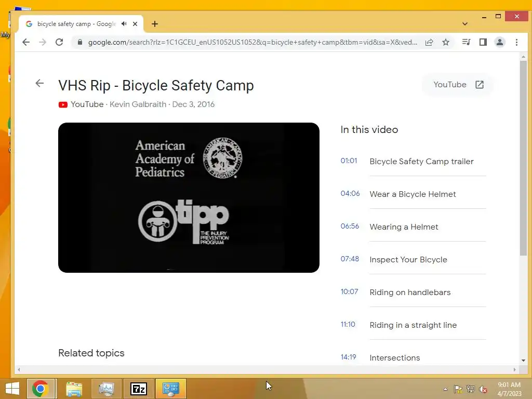Mute the tab via speaker icon
The width and height of the screenshot is (532, 399).
click(x=124, y=24)
